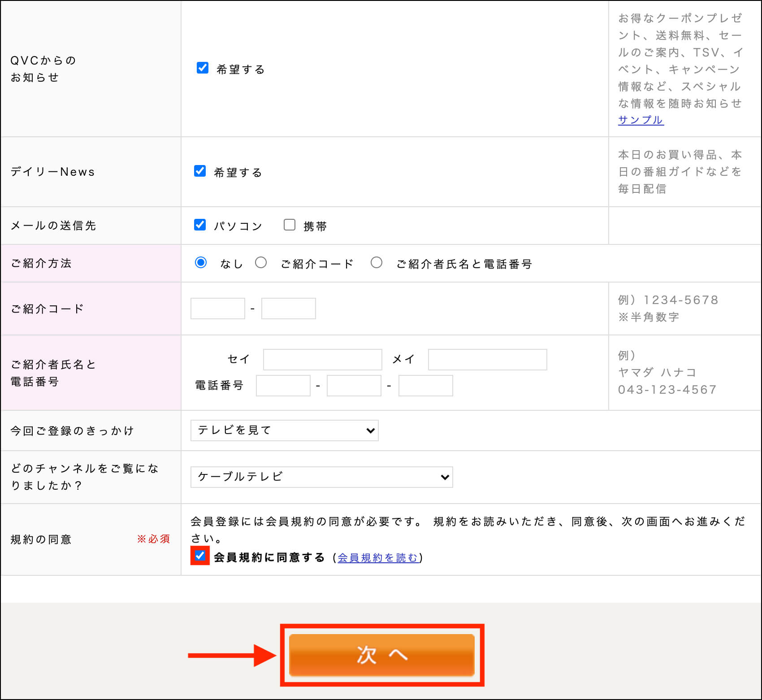Screen dimensions: 762x700
Task: Click the middle 電話番号 input box
Action: pyautogui.click(x=354, y=386)
